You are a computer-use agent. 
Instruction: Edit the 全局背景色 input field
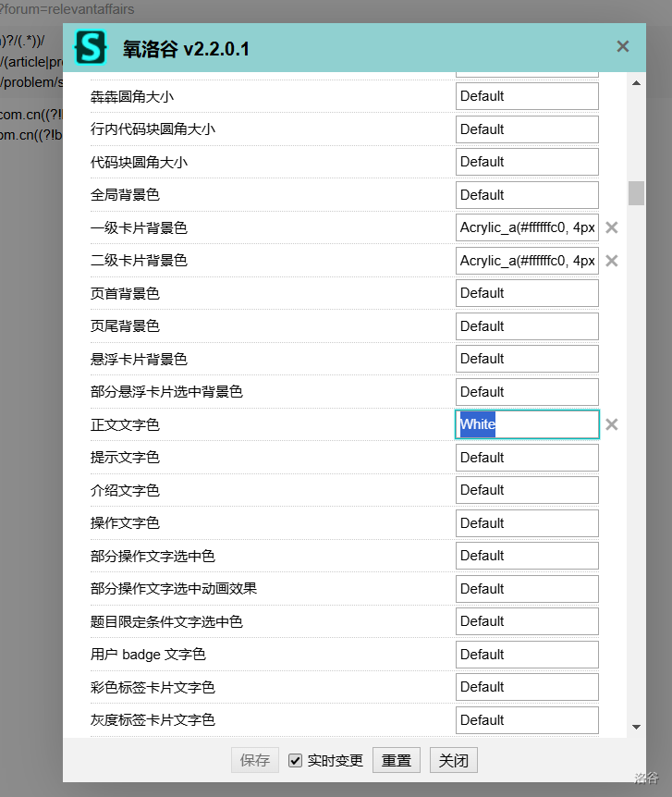pyautogui.click(x=527, y=195)
